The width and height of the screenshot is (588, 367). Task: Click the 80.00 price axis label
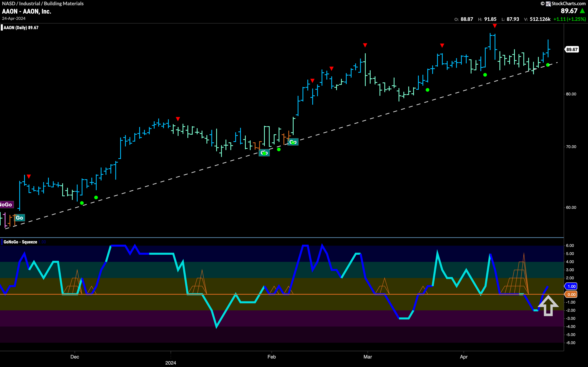(571, 94)
